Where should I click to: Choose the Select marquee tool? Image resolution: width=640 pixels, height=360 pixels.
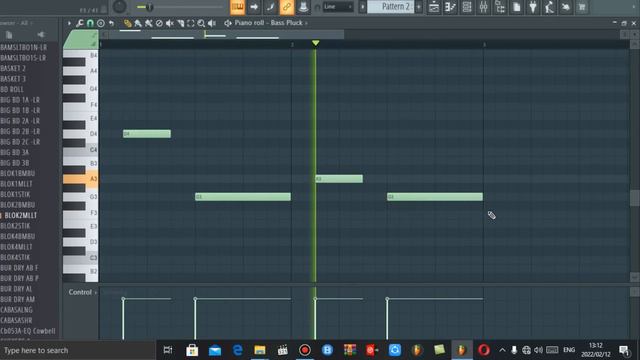tap(191, 23)
